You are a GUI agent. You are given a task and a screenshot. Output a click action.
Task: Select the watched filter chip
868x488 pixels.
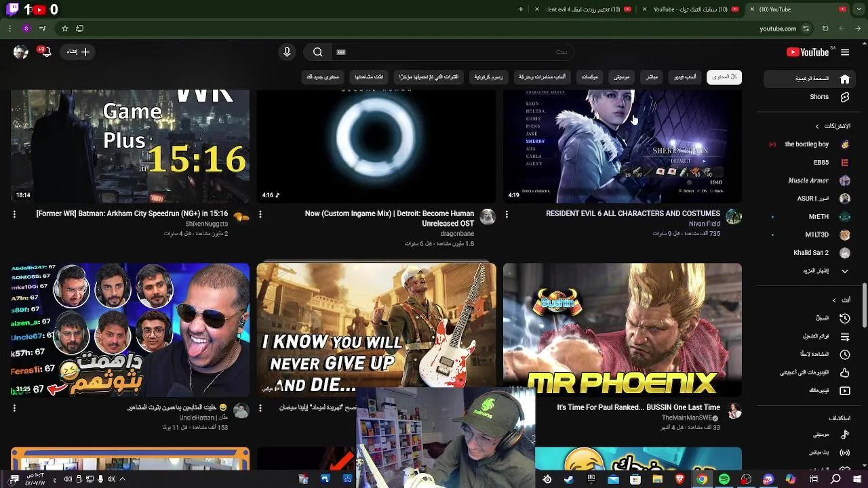369,77
